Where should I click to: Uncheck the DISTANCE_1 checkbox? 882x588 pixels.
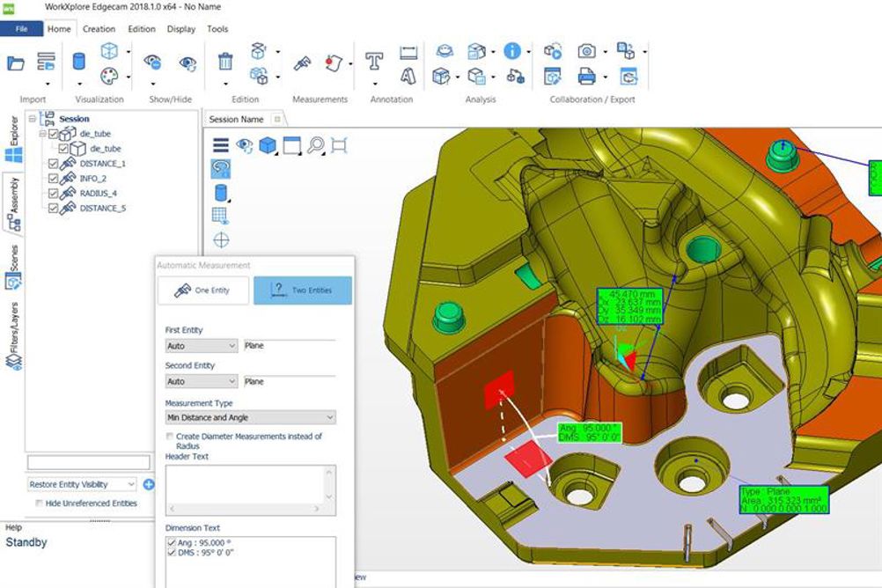point(54,164)
